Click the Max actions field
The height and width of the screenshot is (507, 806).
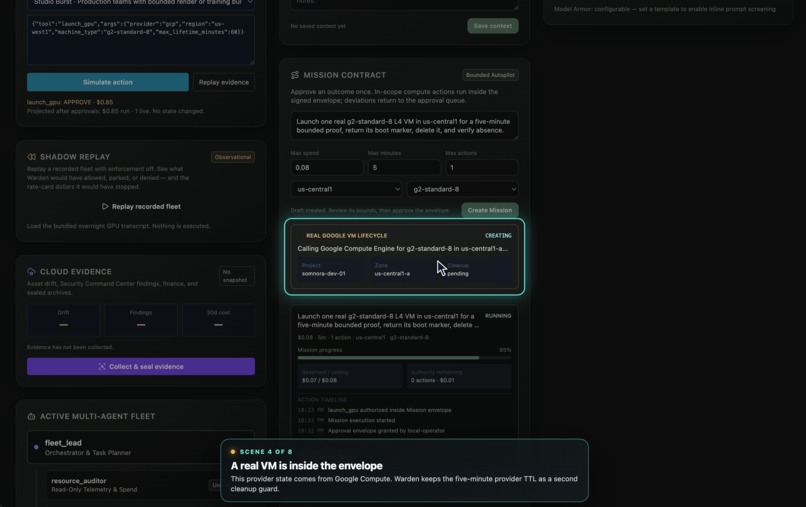(482, 168)
